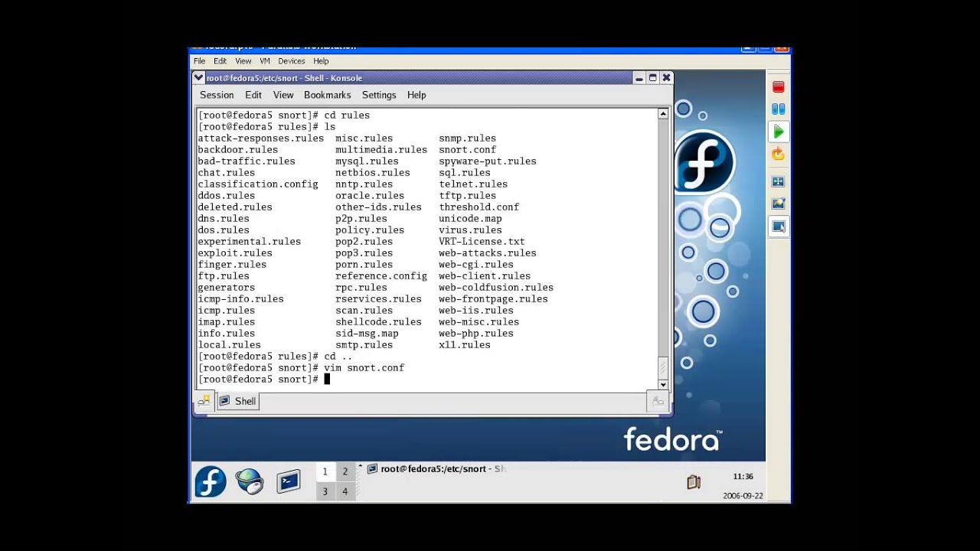Screen dimensions: 980x551
Task: Click spyware-put.rules in the listing
Action: pyautogui.click(x=487, y=161)
